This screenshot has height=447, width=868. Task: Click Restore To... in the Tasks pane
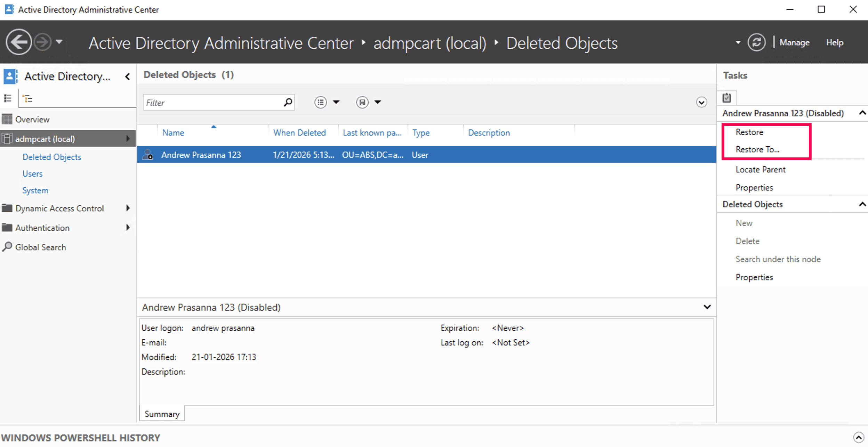[x=757, y=149]
